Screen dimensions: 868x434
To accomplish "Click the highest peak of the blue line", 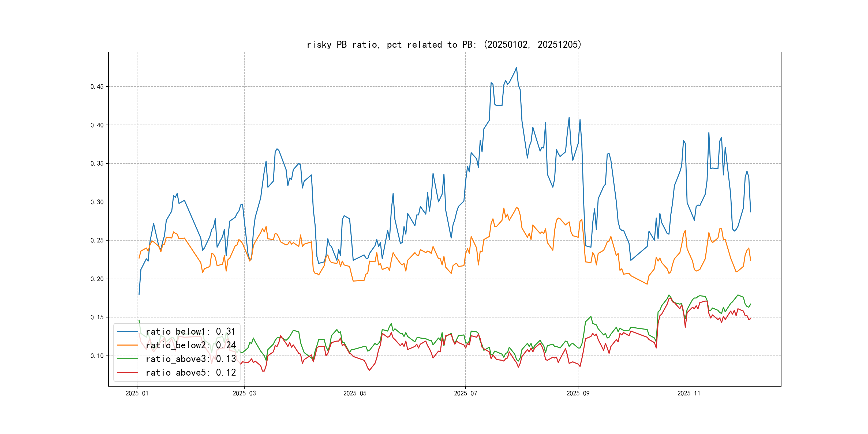I will (516, 68).
